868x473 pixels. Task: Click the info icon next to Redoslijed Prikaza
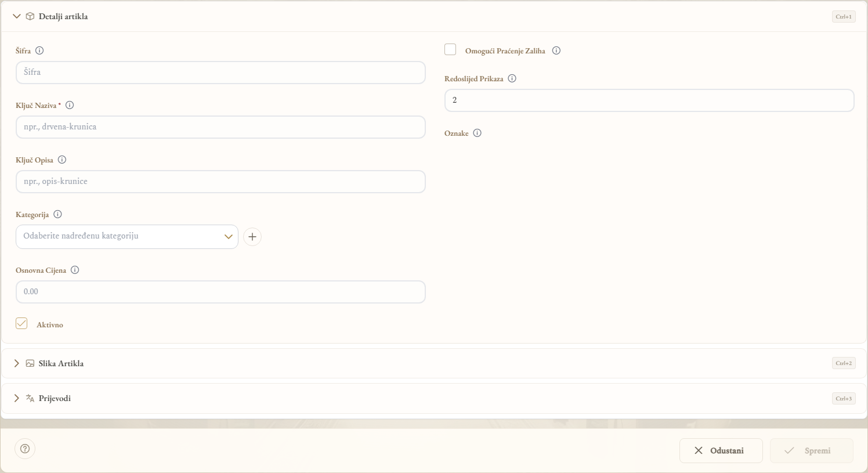click(x=512, y=78)
